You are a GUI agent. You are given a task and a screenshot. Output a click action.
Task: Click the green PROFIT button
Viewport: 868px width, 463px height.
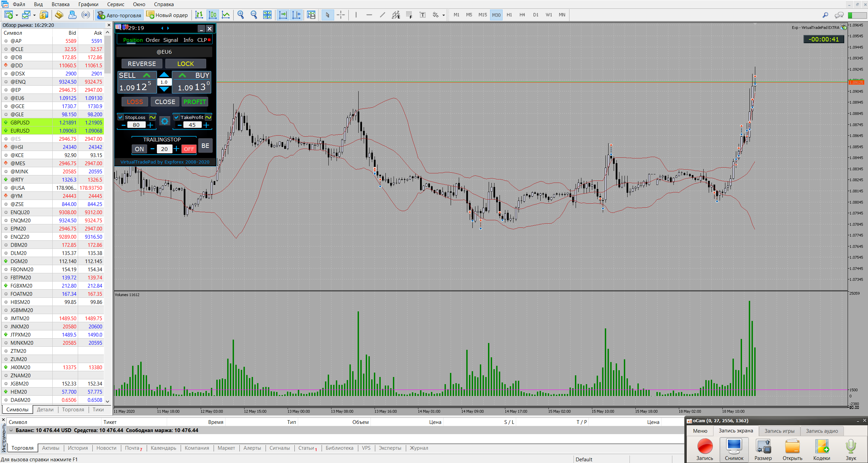click(x=195, y=102)
